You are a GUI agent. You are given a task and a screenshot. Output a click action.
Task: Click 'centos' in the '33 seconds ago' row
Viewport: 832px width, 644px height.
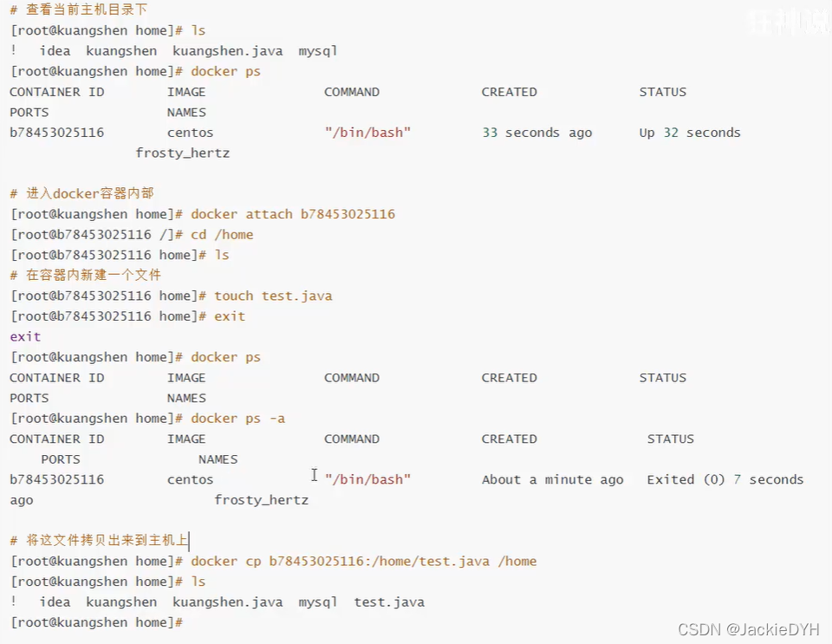pyautogui.click(x=190, y=133)
